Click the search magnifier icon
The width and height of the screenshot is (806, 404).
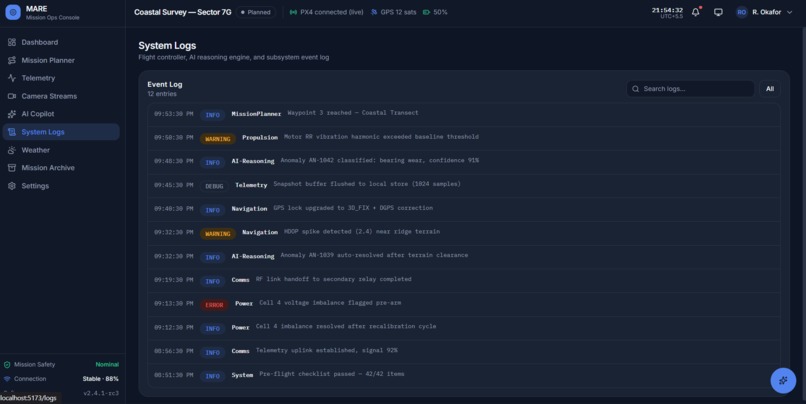[635, 89]
